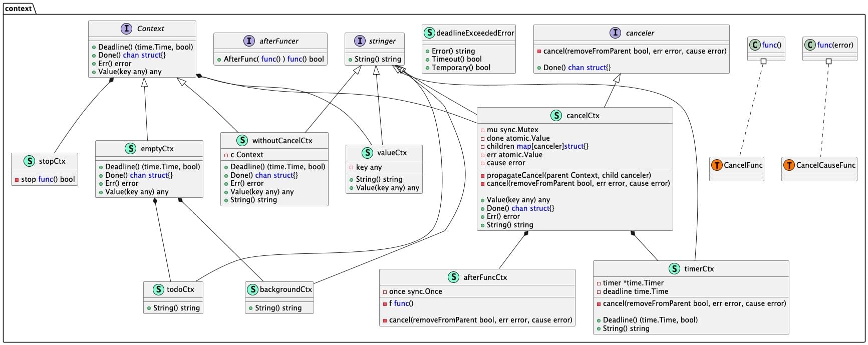The width and height of the screenshot is (868, 345).
Task: Click the orange T icon of CancelCauseFunc
Action: 789,165
